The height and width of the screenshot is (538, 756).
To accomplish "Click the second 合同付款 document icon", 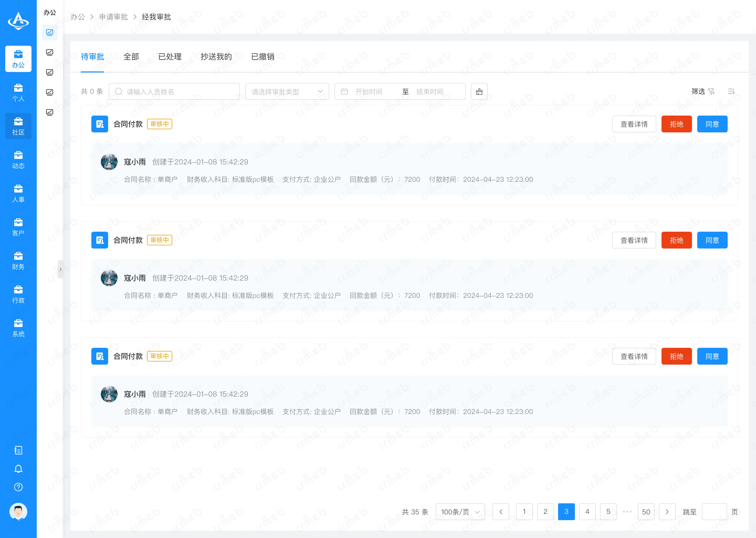I will [x=100, y=240].
